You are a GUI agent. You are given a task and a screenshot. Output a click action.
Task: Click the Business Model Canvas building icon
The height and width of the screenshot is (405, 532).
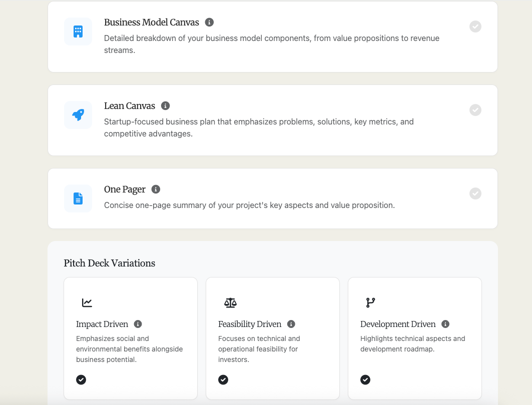pyautogui.click(x=78, y=31)
